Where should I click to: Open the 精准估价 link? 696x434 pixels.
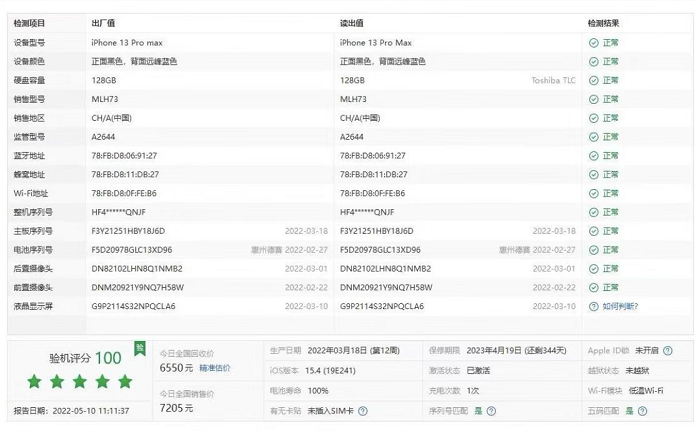[215, 368]
